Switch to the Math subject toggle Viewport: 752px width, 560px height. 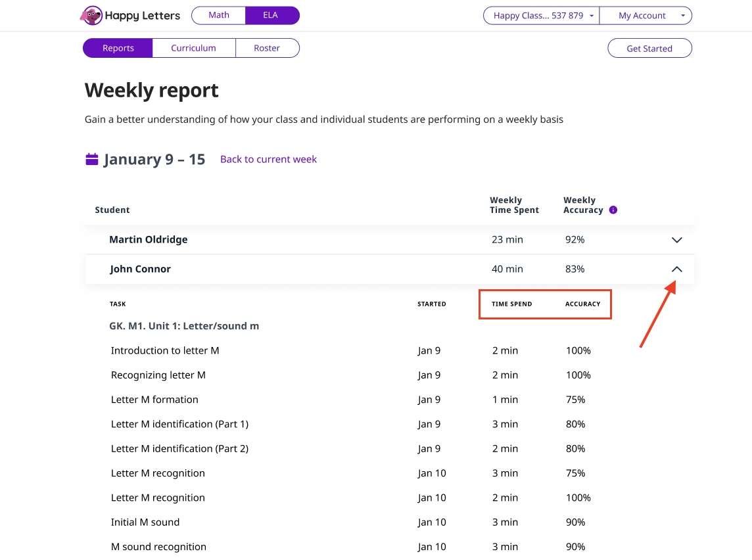click(x=219, y=15)
